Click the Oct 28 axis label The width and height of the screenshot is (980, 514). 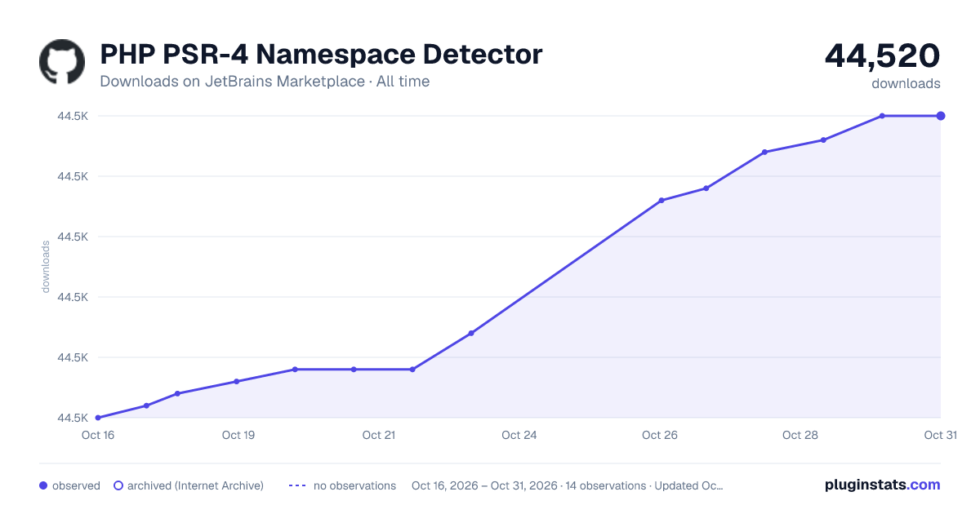click(x=800, y=435)
